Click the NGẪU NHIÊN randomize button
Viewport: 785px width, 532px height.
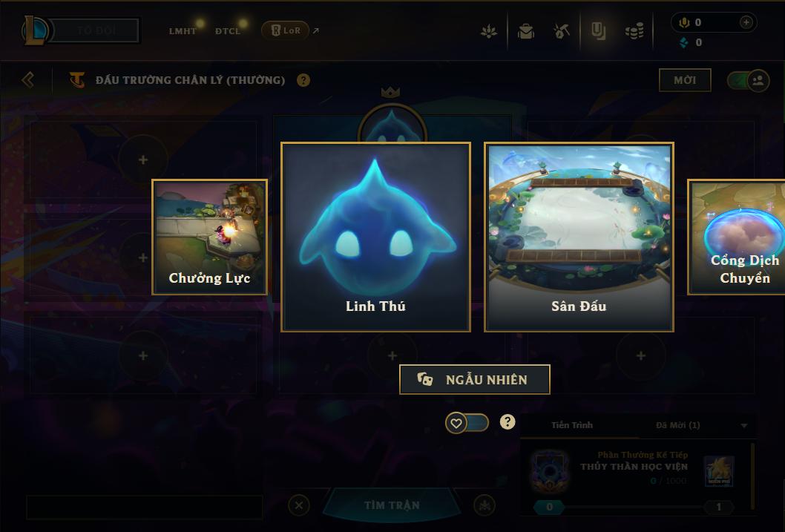474,379
